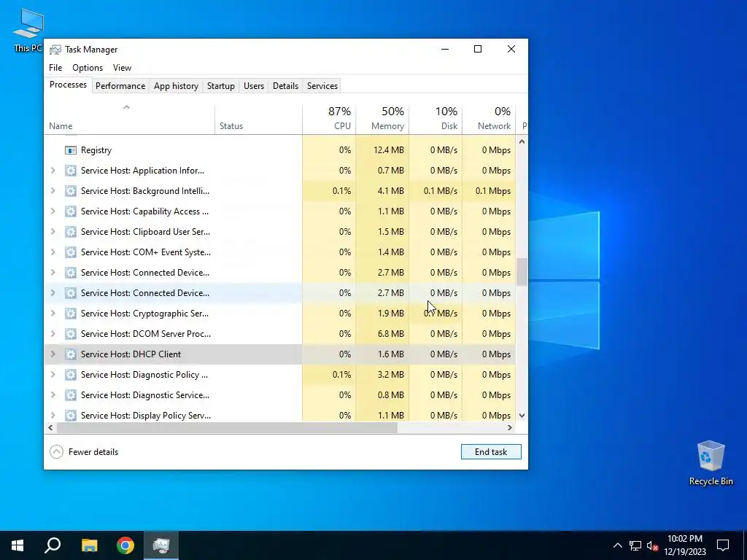Viewport: 747px width, 560px height.
Task: Expand Service Host: Application Infor... group
Action: coord(53,171)
